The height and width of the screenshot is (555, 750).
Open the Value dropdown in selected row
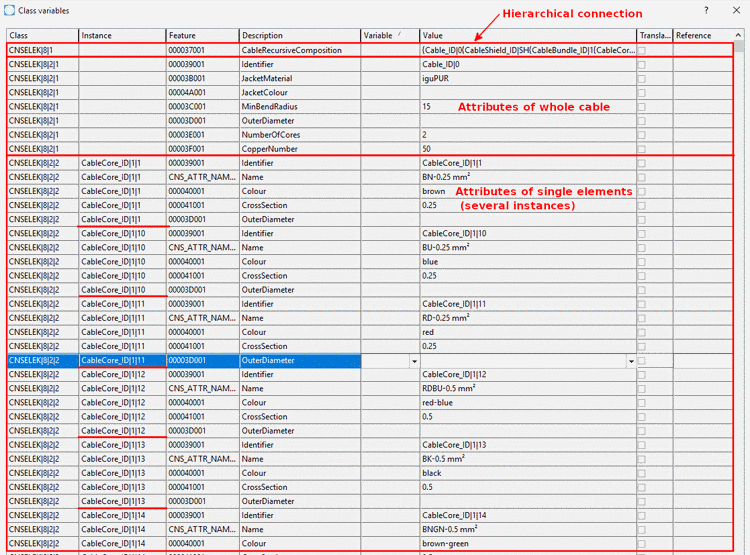631,361
